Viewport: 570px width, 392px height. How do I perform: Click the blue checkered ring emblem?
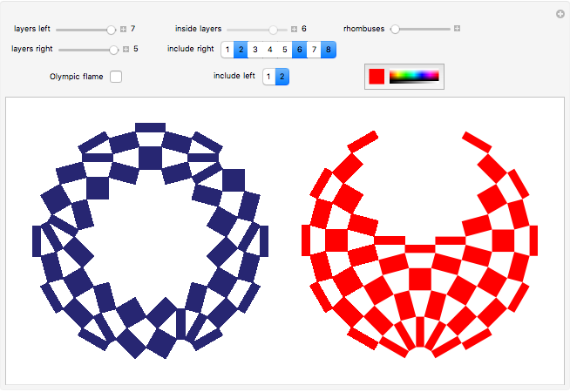(150, 240)
